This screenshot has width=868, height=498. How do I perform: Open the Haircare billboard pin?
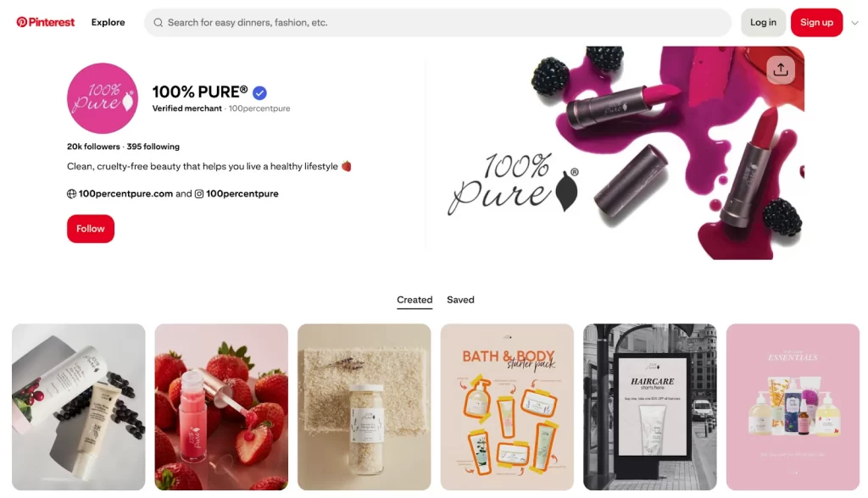point(650,407)
